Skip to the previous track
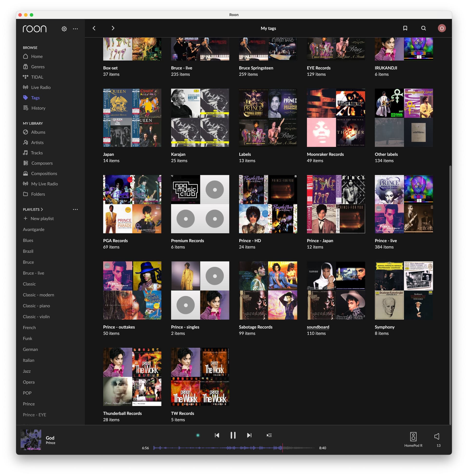The image size is (468, 476). click(x=217, y=435)
